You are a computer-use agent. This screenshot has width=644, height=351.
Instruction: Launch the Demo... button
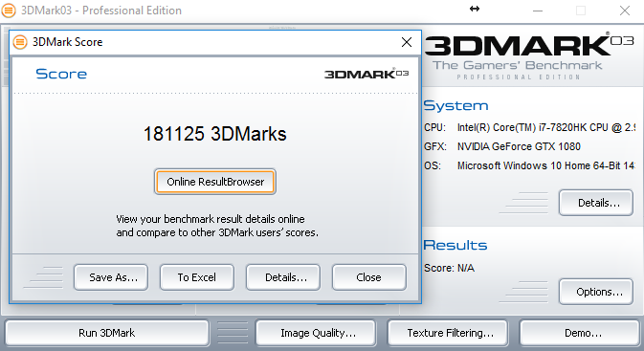(580, 333)
